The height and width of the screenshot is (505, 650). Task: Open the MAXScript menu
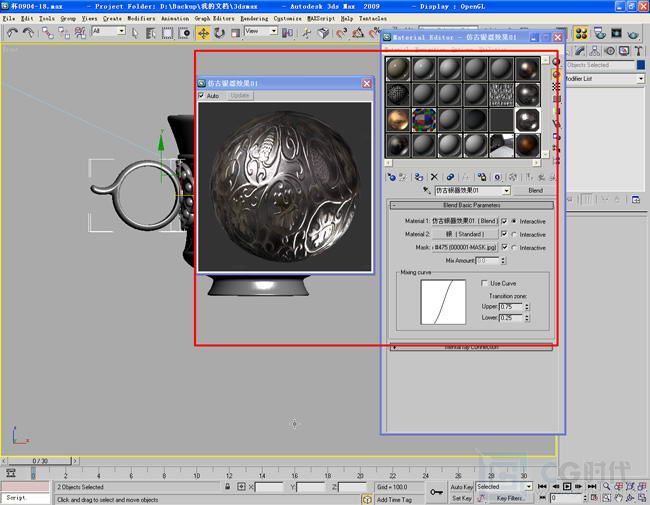pyautogui.click(x=321, y=19)
